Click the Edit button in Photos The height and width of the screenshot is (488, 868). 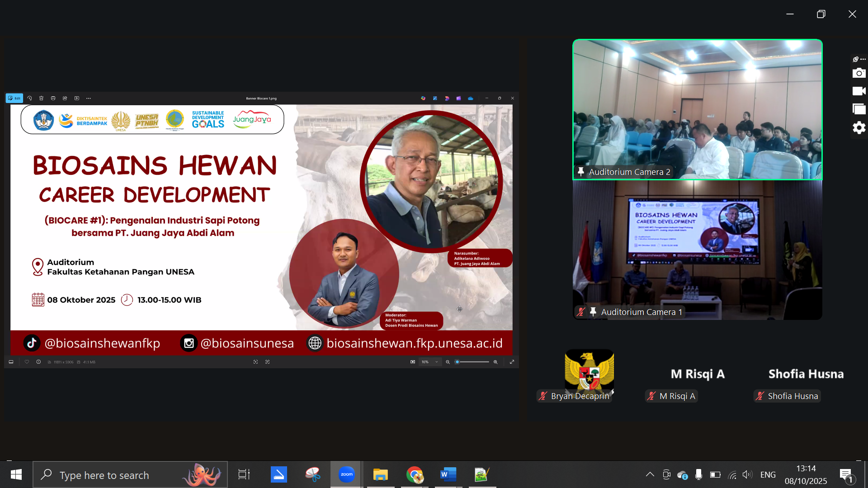(14, 98)
